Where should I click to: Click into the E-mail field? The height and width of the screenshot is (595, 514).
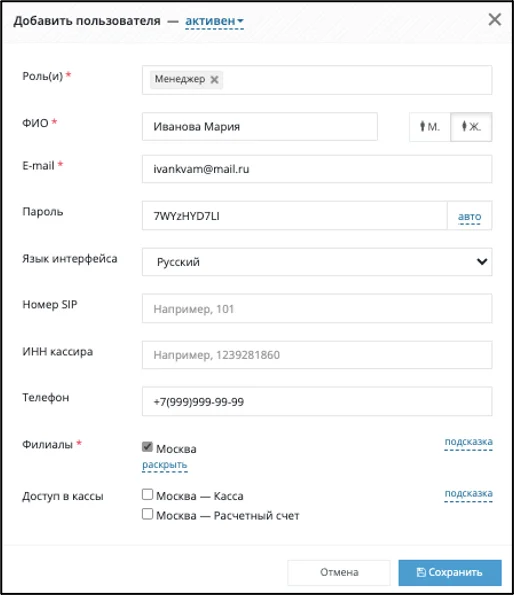tap(317, 169)
